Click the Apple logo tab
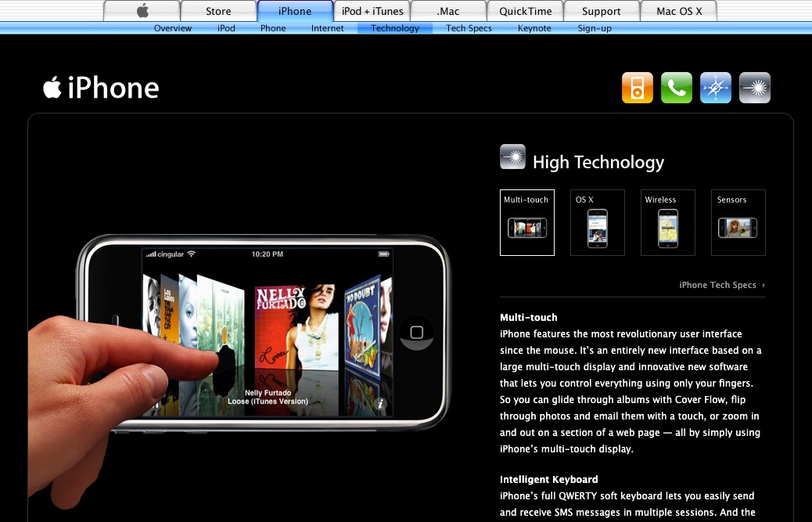This screenshot has width=812, height=522. [x=142, y=11]
